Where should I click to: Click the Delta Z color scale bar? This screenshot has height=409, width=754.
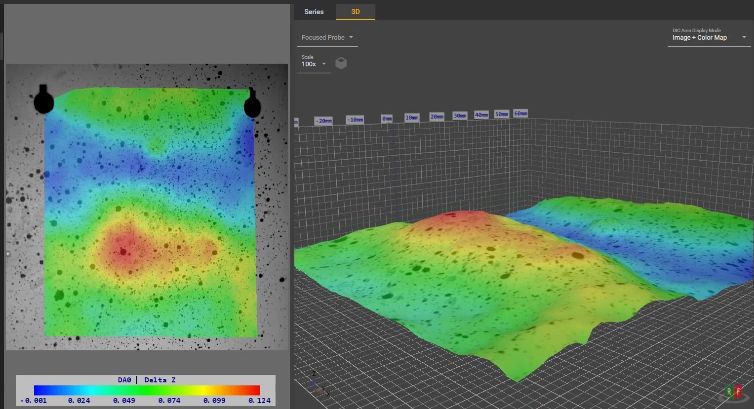coord(146,390)
